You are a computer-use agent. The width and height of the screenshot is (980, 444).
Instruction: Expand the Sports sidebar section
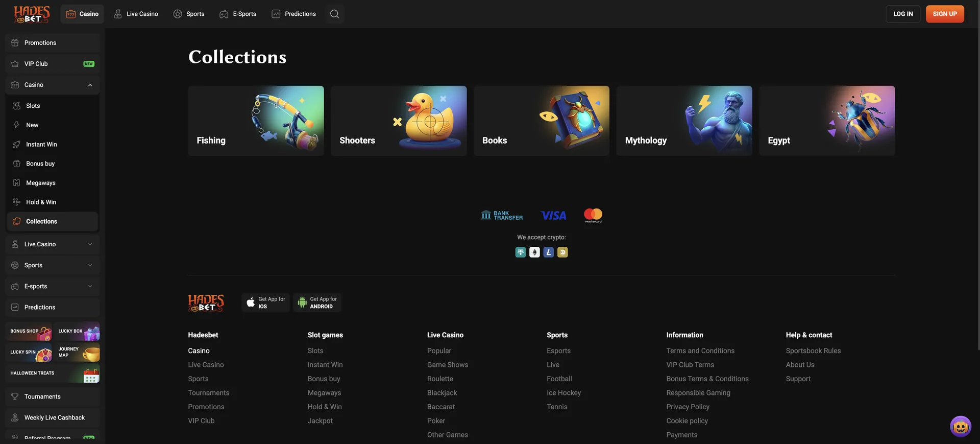(52, 265)
